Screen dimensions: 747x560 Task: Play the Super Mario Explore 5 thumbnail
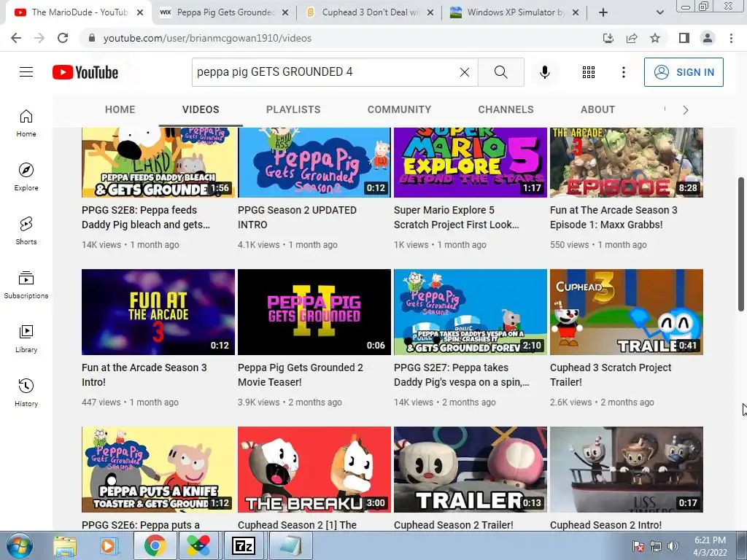(471, 163)
